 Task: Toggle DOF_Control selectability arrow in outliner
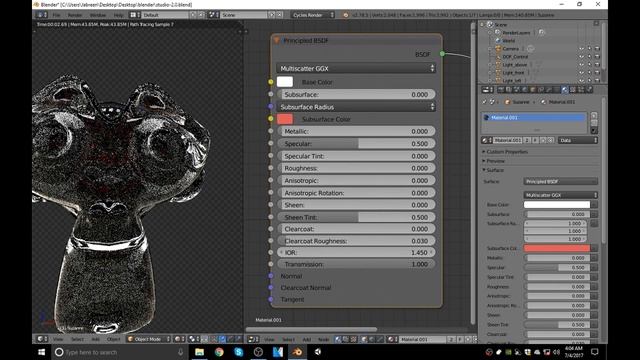[589, 57]
